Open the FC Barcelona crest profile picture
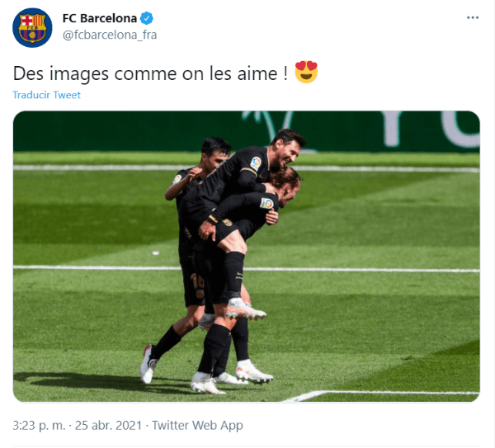495x448 pixels. click(32, 28)
